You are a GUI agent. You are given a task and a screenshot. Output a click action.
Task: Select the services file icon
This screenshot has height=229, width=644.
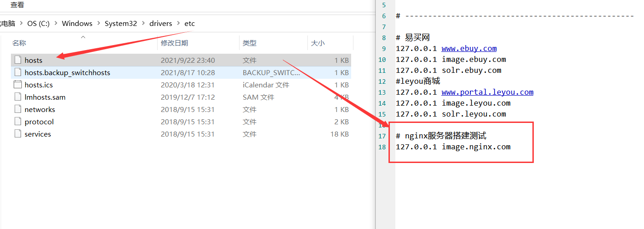coord(18,134)
